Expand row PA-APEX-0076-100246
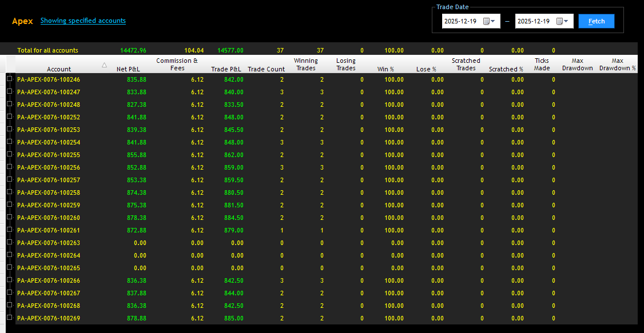Viewport: 644px width, 333px height. 9,78
